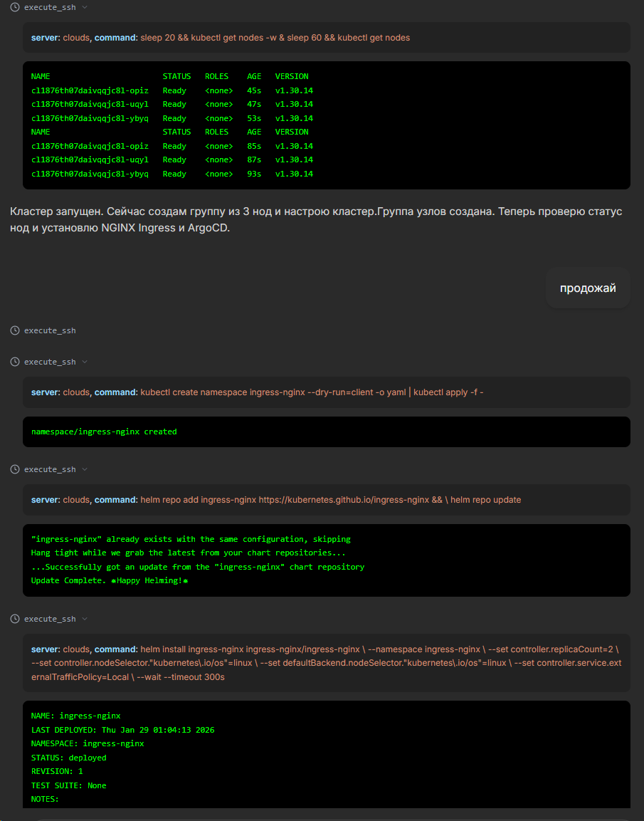644x821 pixels.
Task: Click clock icon of execute_ssh directly below продожай message
Action: point(15,330)
